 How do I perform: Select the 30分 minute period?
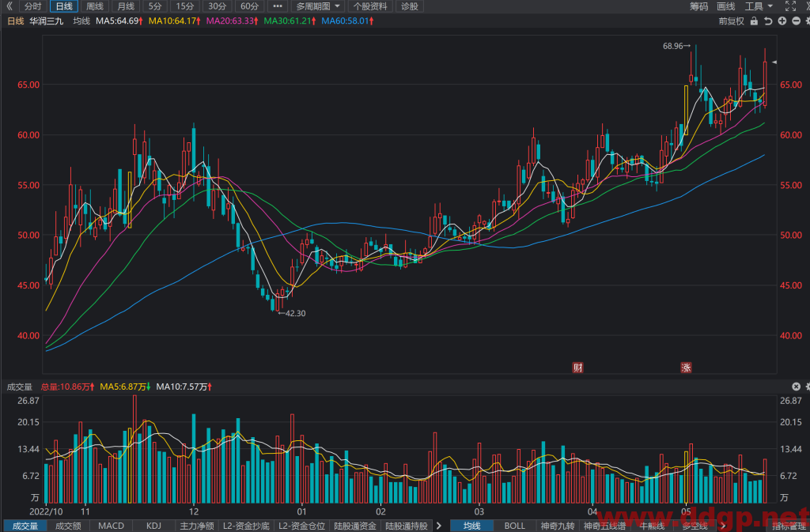[x=218, y=6]
